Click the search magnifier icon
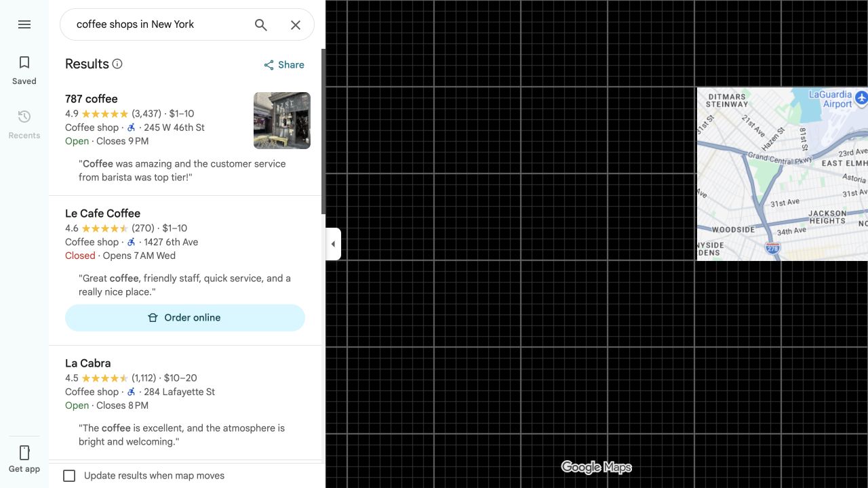868x488 pixels. point(261,24)
